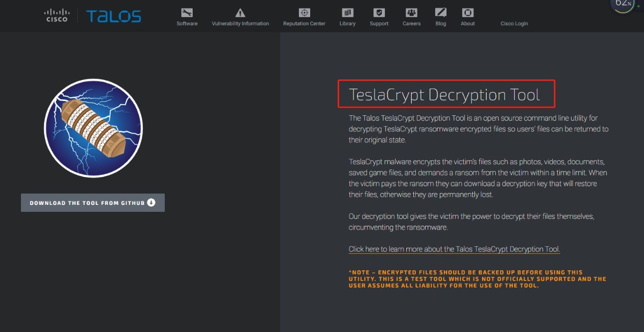This screenshot has height=332, width=644.
Task: Click the paragraph starting 'TeslaCrypt malware encrypts'
Action: (x=478, y=178)
